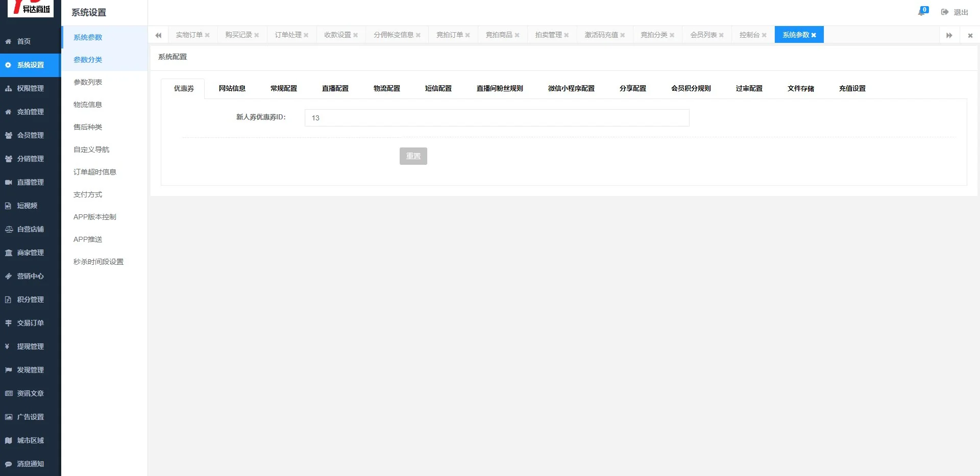Go to 秒杀时间段设置 submenu item
Image resolution: width=980 pixels, height=476 pixels.
99,262
